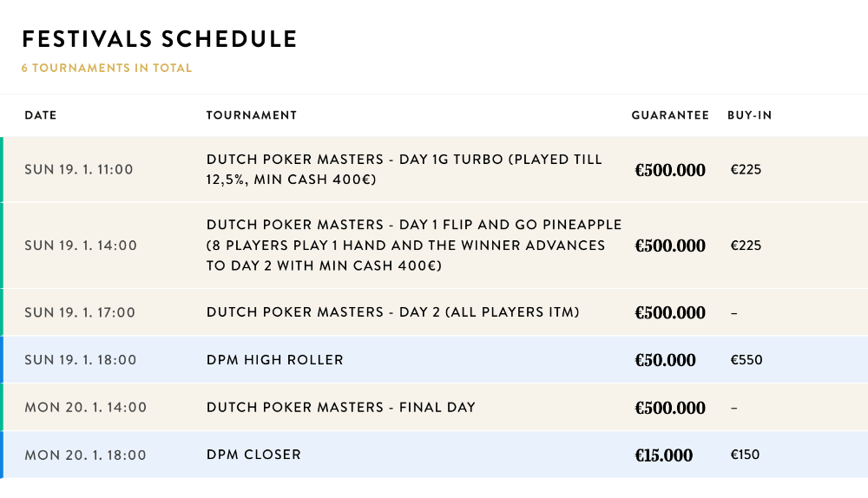Open the Flip and Go Pineapple tournament
Viewport: 868px width, 498px height.
click(434, 246)
